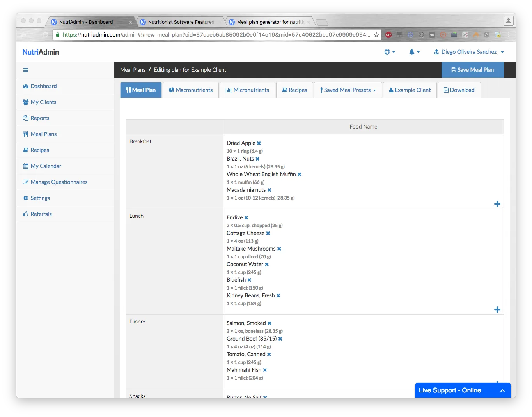Remove Dried Apple from Breakfast
This screenshot has height=417, width=532.
click(x=259, y=143)
